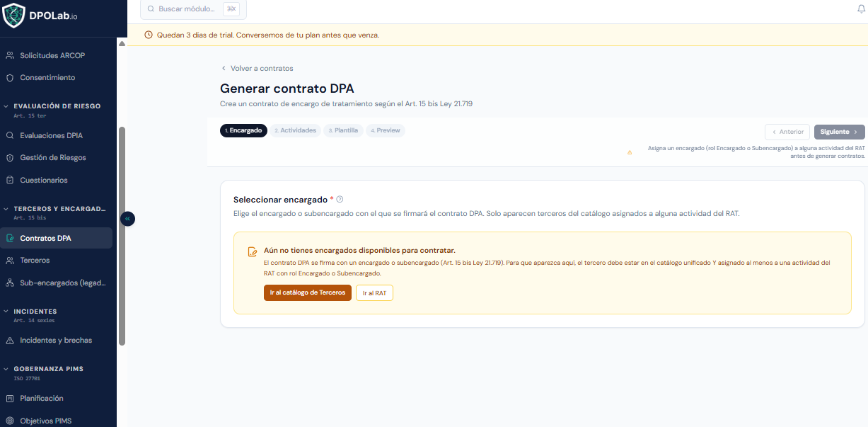Click the Sub-encargados network icon

[10, 283]
